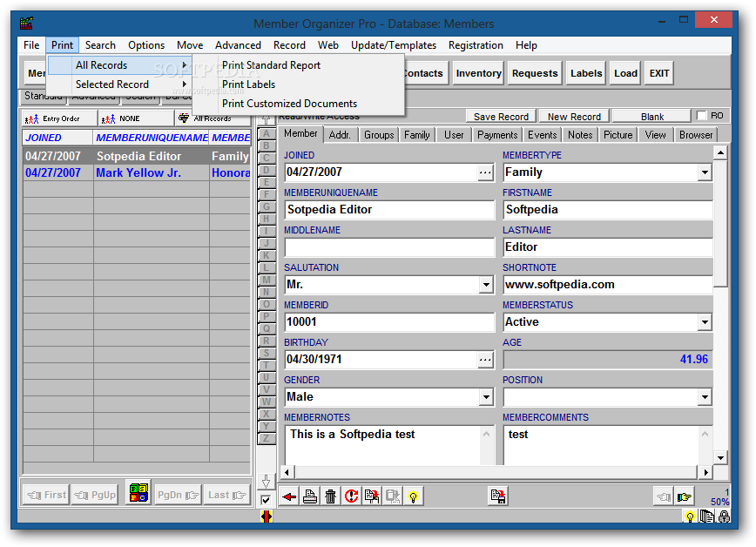Click the trash can delete icon

[x=330, y=496]
